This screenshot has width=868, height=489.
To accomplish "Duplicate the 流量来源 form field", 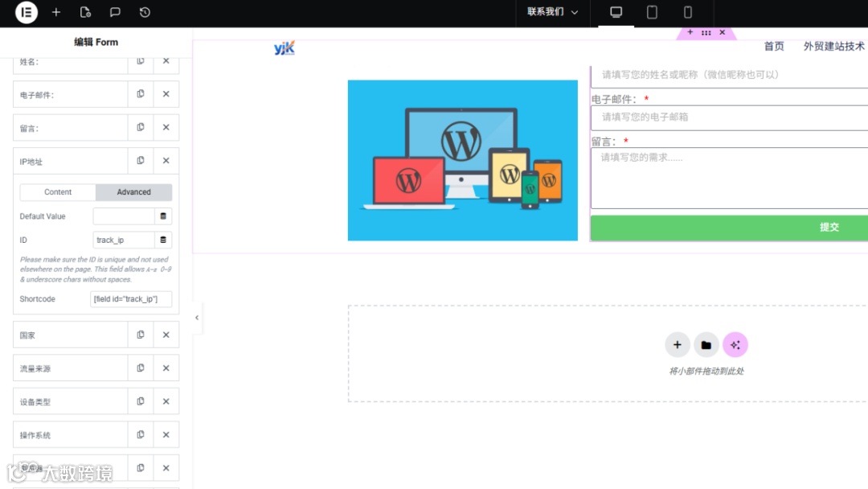I will (x=141, y=368).
